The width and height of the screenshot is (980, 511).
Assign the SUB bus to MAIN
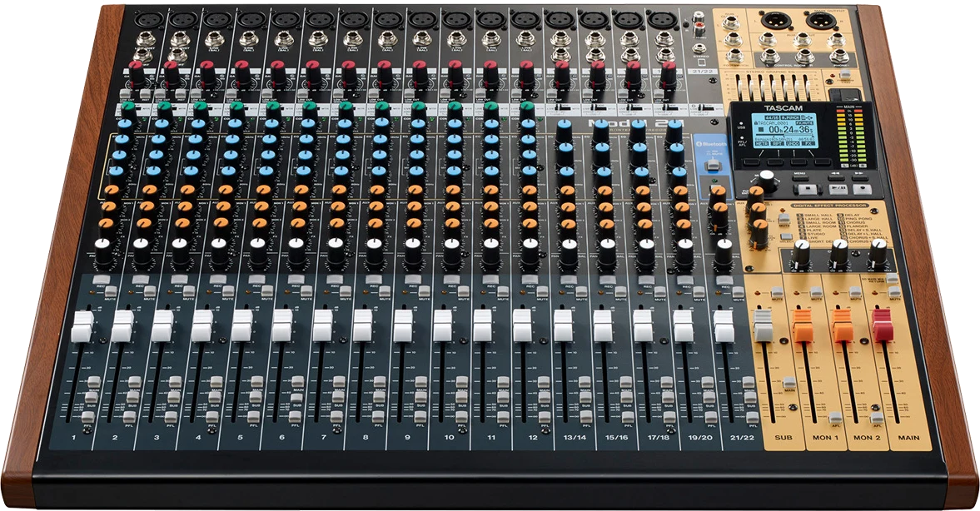click(x=790, y=382)
